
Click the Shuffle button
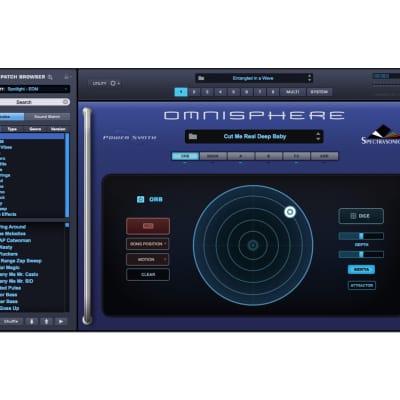(11, 321)
